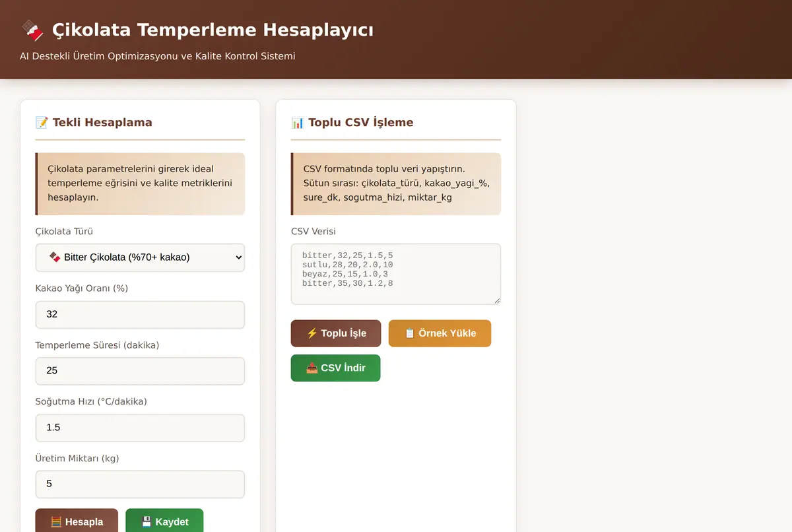
Task: Click the Üretim Miktarı (kg) label
Action: tap(77, 458)
